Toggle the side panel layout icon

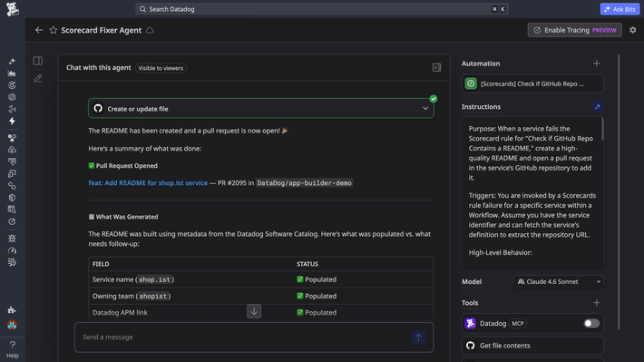38,61
